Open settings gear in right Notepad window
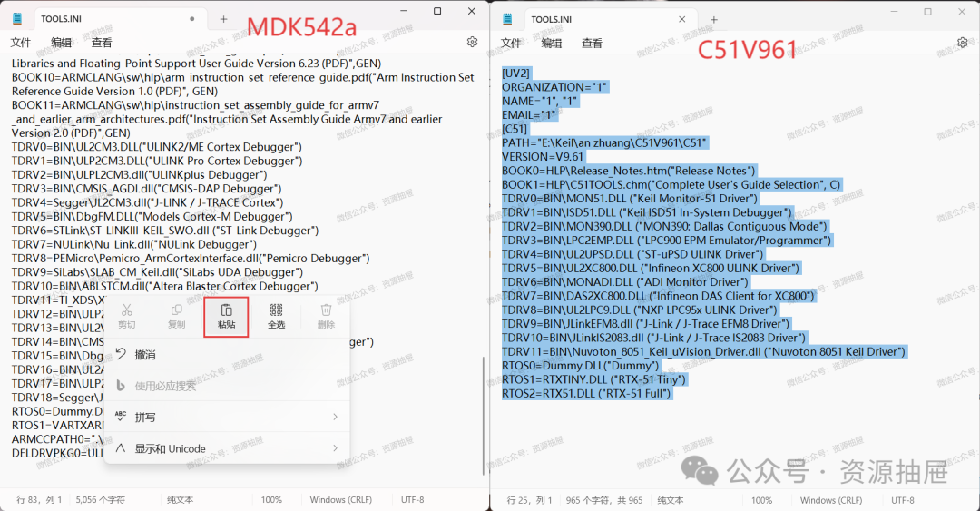Screen dimensions: 980x511 pos(963,43)
